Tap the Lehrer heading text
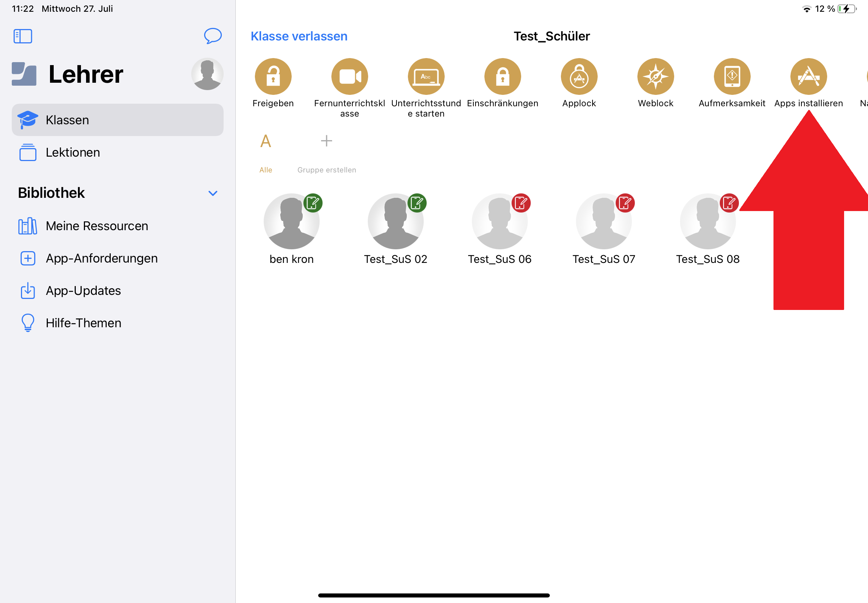868x603 pixels. pyautogui.click(x=86, y=74)
